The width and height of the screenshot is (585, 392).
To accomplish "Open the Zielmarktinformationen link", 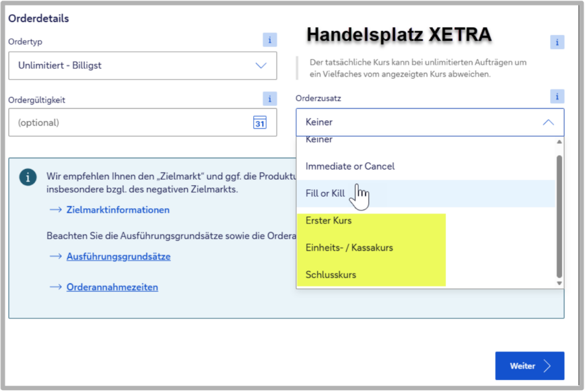I will coord(118,210).
